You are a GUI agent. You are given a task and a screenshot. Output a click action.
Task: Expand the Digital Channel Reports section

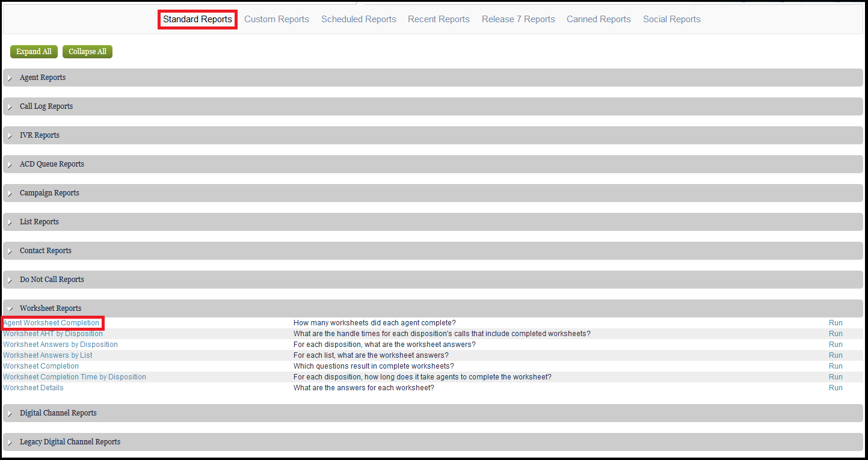coord(433,413)
